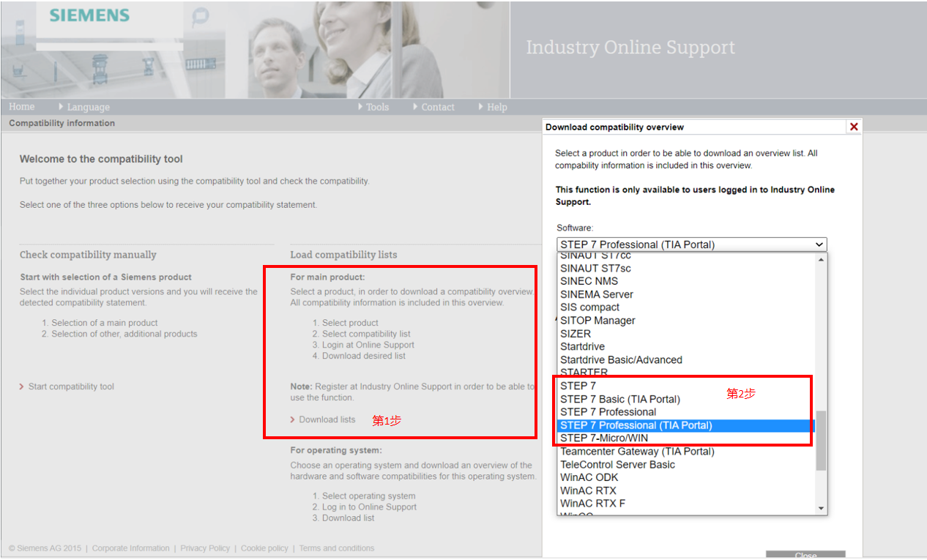This screenshot has width=927, height=560.
Task: Select SINAUT ST7sc in the list
Action: (686, 268)
